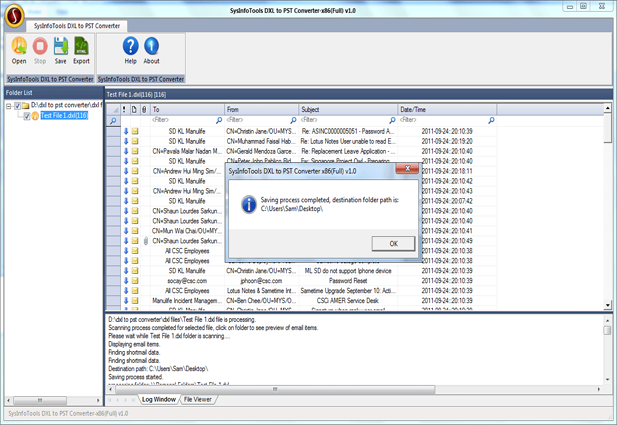Click OK in the saving completed dialog
The image size is (617, 425).
(393, 244)
